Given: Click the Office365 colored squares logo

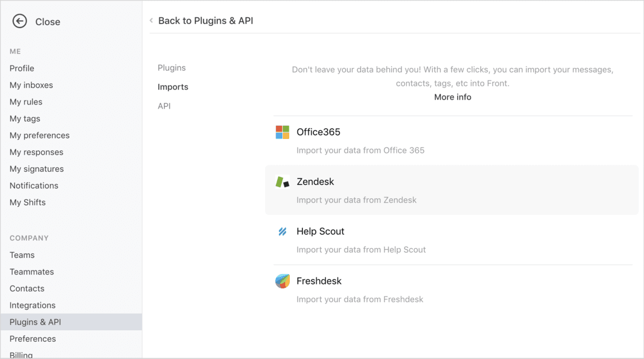Looking at the screenshot, I should pos(282,132).
